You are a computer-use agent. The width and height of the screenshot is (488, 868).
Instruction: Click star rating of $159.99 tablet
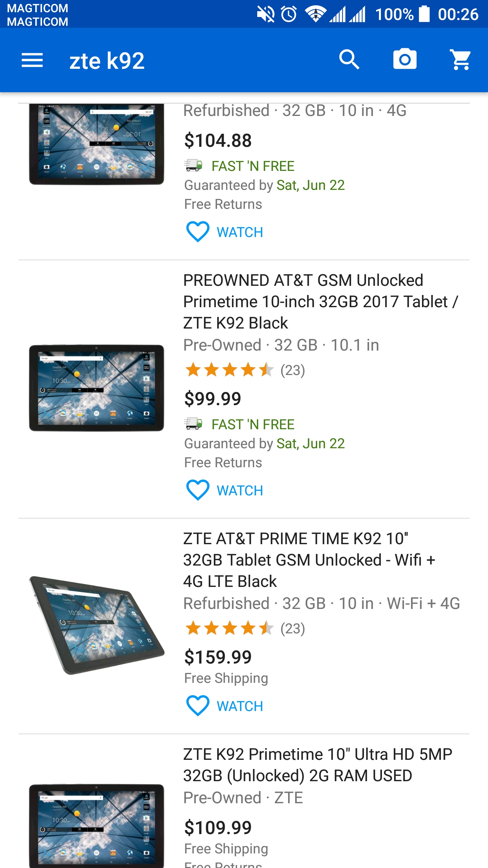click(229, 628)
